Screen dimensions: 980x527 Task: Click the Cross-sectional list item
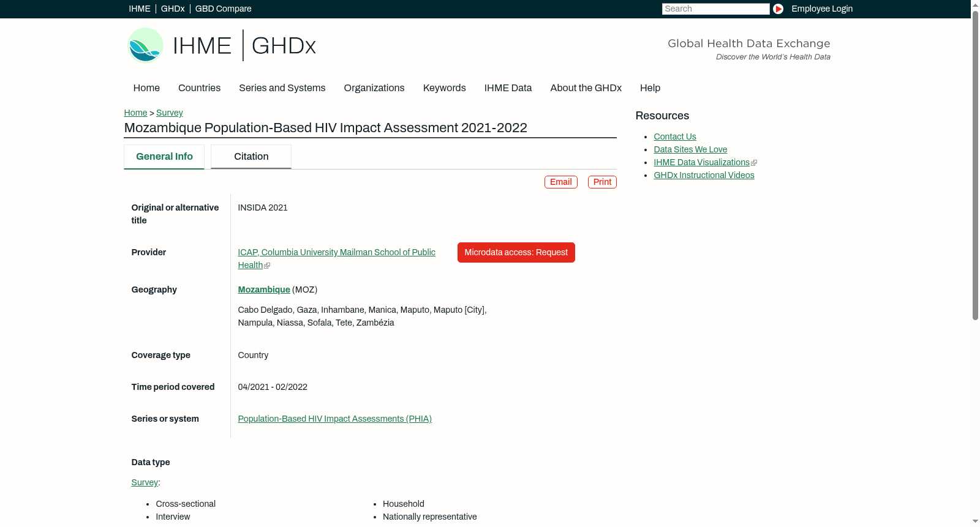(x=186, y=504)
